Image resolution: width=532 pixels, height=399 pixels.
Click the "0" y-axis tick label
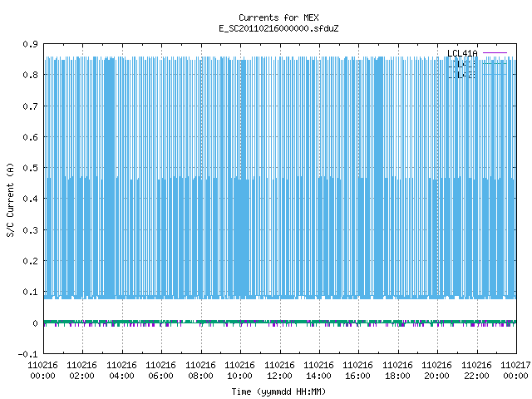35,323
